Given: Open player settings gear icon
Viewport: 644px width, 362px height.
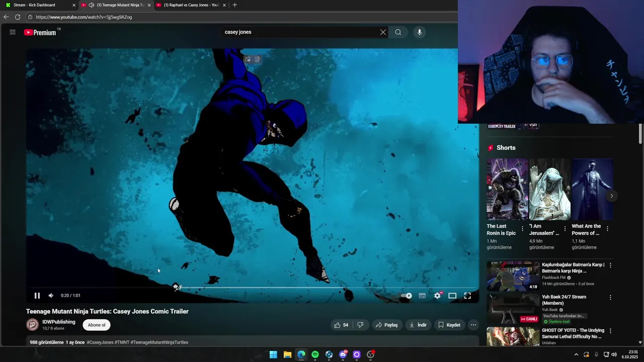Looking at the screenshot, I should pos(437,296).
